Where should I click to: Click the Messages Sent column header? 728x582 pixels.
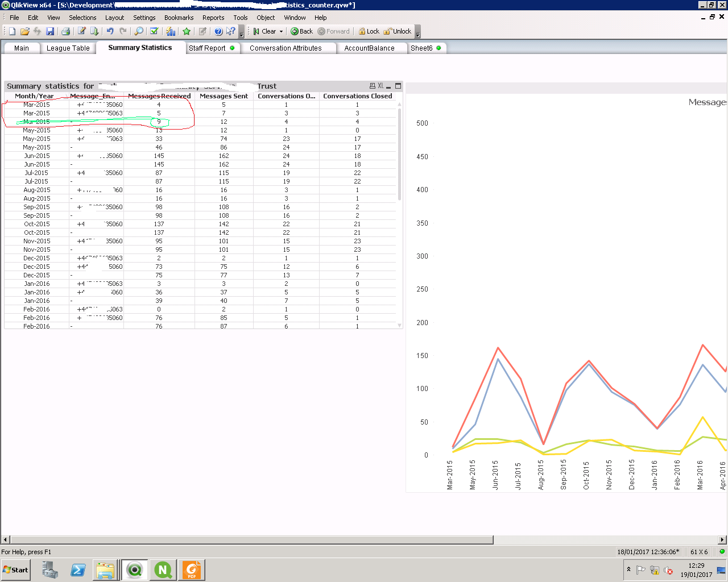(x=224, y=96)
